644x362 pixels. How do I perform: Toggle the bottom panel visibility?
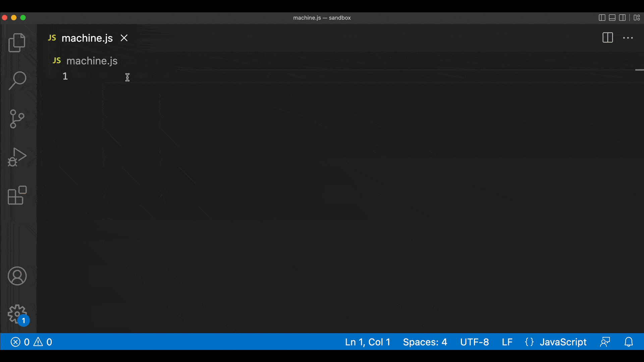pos(612,18)
